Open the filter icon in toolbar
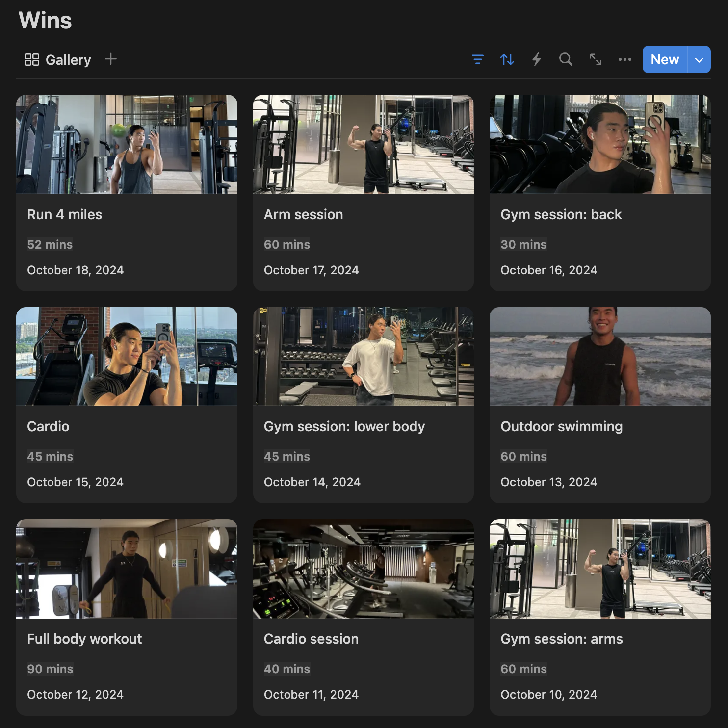The height and width of the screenshot is (728, 728). (x=477, y=60)
